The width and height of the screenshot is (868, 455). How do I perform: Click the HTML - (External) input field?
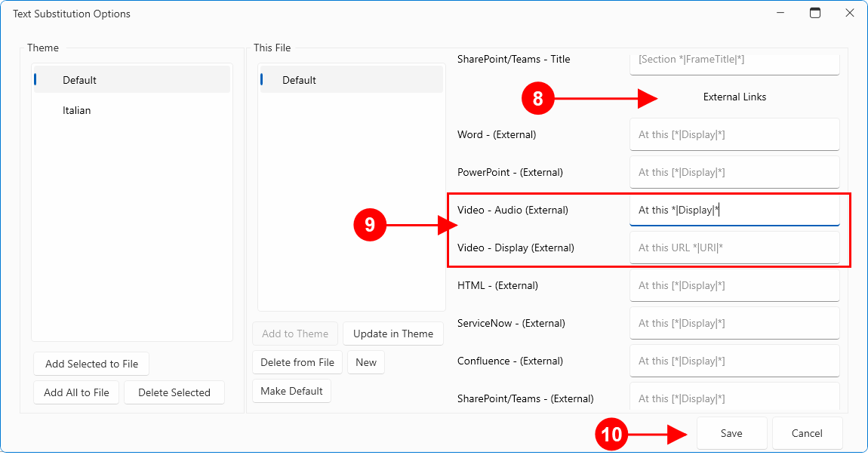pyautogui.click(x=734, y=285)
